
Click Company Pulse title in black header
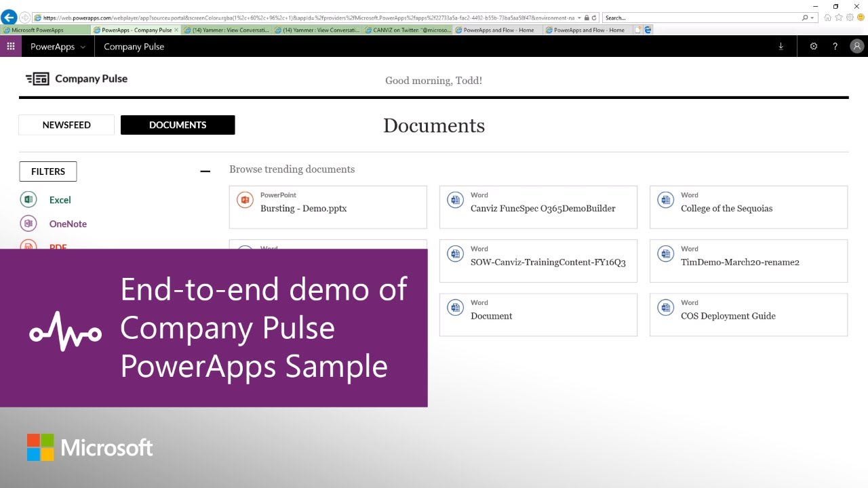pyautogui.click(x=134, y=47)
